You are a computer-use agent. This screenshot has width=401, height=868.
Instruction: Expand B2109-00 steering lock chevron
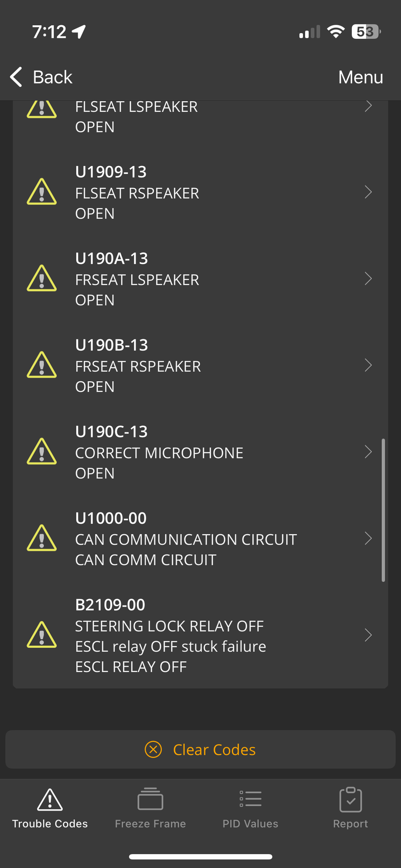tap(368, 635)
